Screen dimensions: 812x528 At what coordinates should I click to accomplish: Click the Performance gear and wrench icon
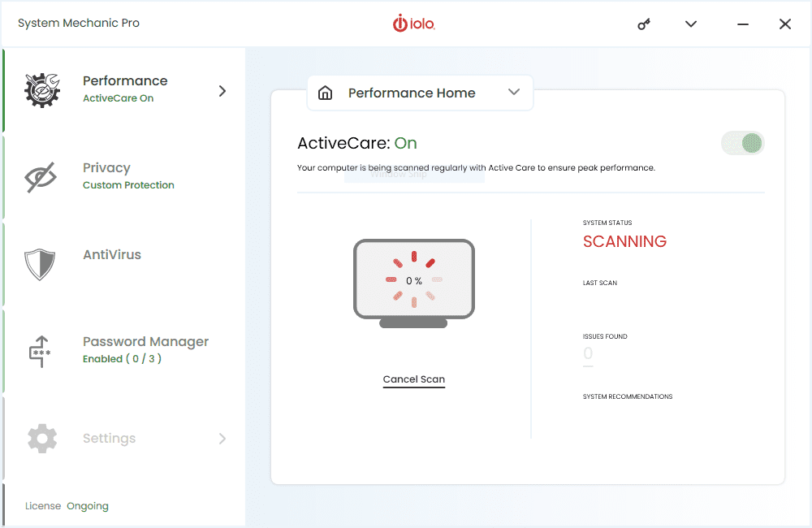[x=42, y=91]
